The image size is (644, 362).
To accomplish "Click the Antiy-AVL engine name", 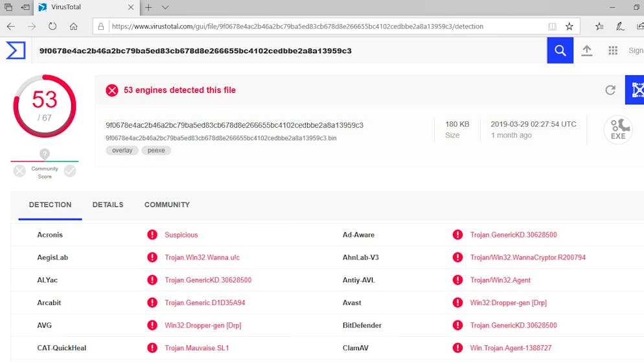I will pyautogui.click(x=358, y=280).
